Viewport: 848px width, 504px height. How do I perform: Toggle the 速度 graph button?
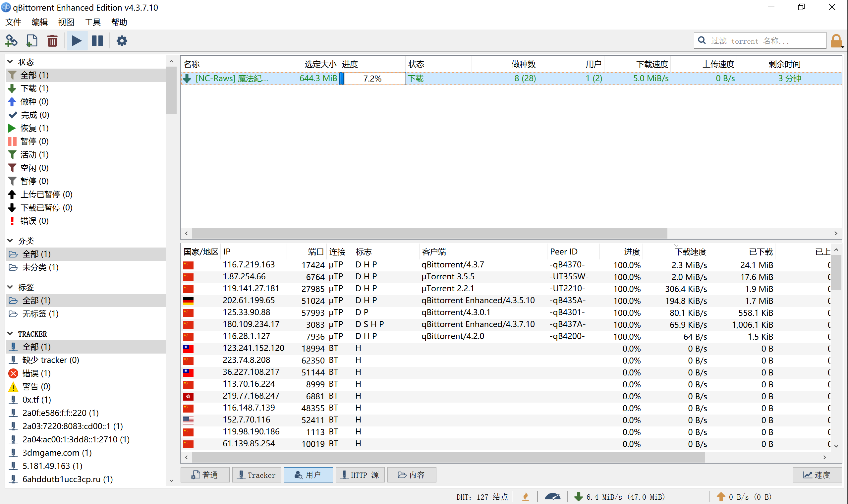point(817,475)
